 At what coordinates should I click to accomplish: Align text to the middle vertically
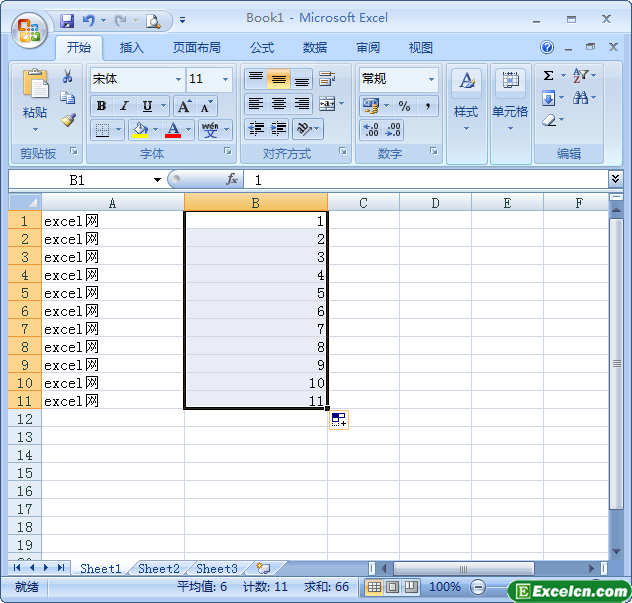[x=278, y=79]
